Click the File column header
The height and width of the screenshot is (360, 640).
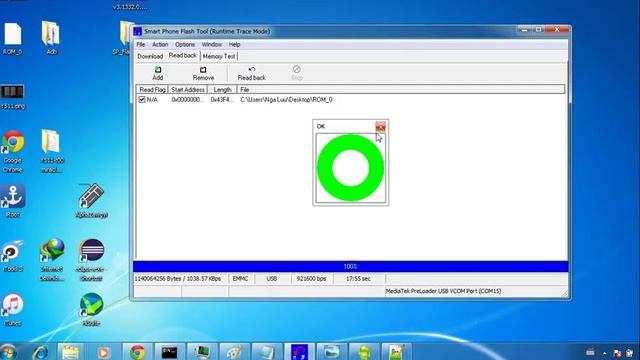(401, 89)
